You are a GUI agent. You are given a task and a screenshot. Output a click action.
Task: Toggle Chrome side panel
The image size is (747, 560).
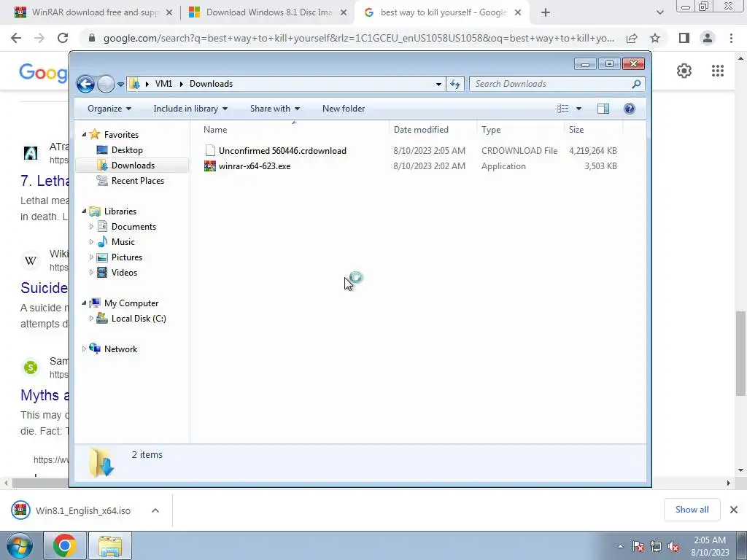point(684,38)
